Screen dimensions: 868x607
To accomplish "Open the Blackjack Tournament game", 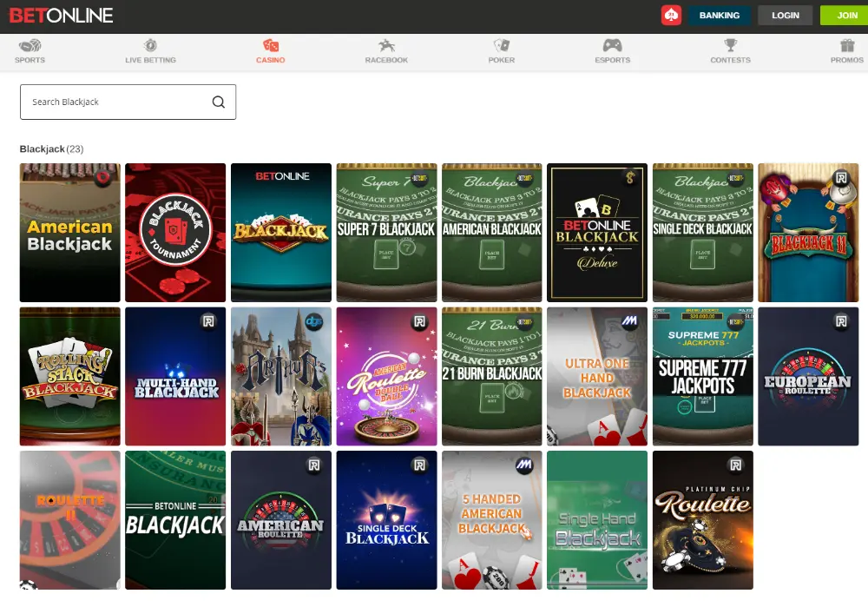I will [175, 233].
